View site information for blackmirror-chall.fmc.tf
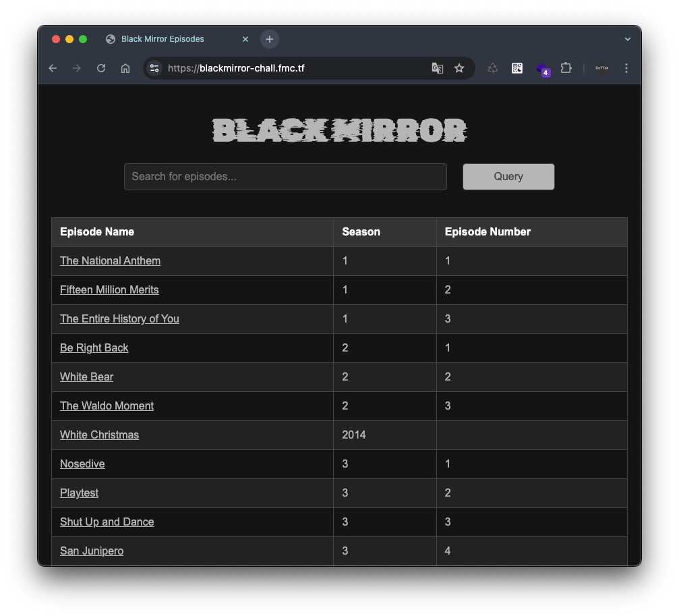 pyautogui.click(x=154, y=68)
